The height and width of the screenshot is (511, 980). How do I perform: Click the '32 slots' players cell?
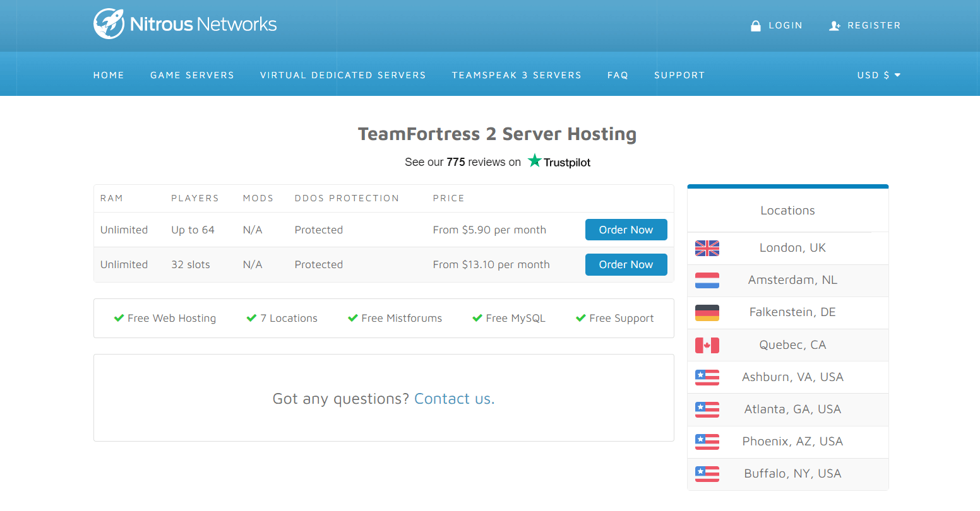pyautogui.click(x=191, y=264)
